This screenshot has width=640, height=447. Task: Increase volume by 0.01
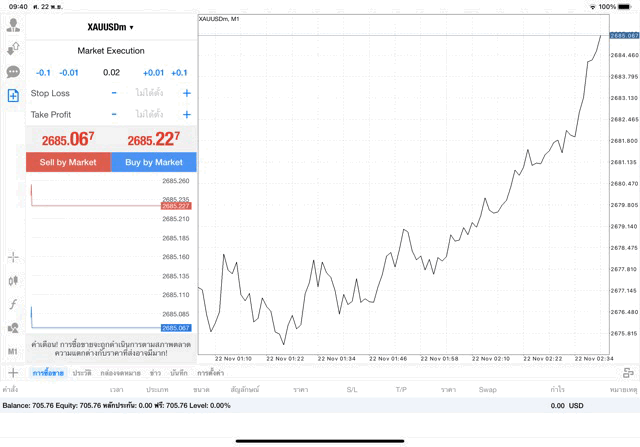pos(153,72)
